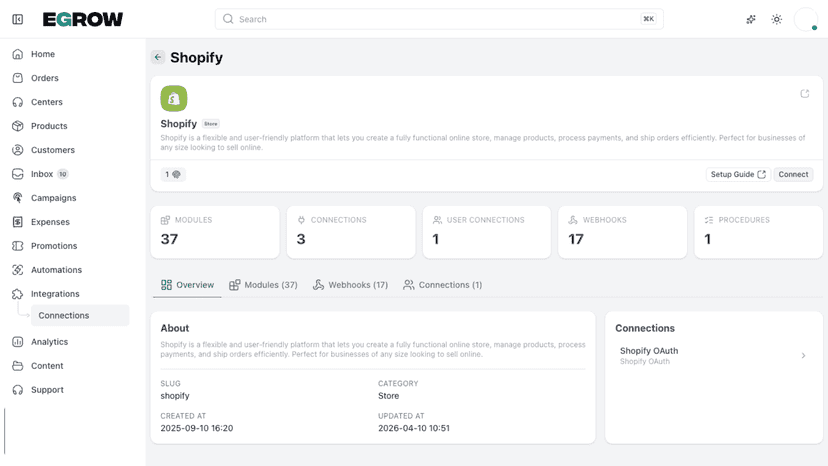The width and height of the screenshot is (828, 466).
Task: Click the 1 connections count chip
Action: point(173,174)
